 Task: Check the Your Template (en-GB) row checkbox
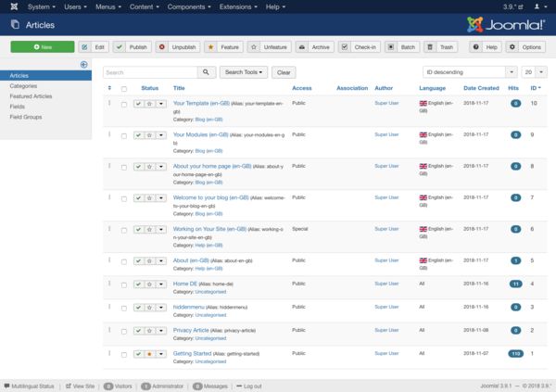coord(124,105)
